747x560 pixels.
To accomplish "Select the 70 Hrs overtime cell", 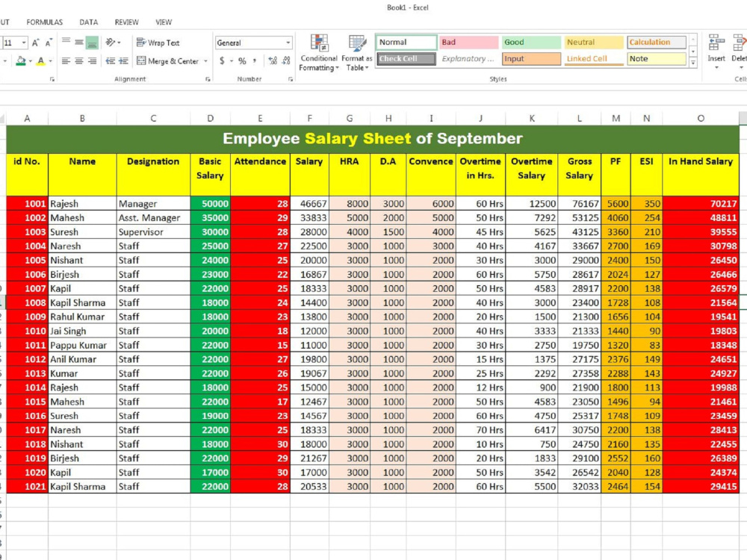I will [480, 430].
